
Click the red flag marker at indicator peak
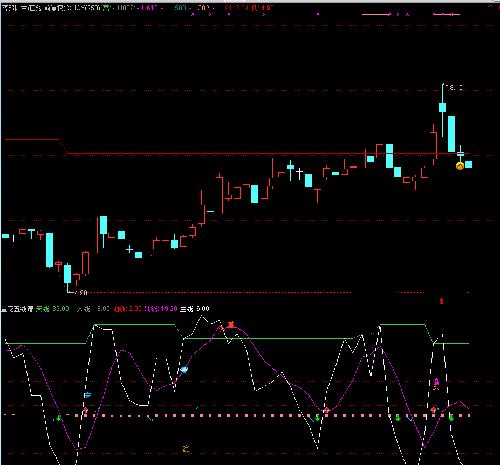(231, 324)
